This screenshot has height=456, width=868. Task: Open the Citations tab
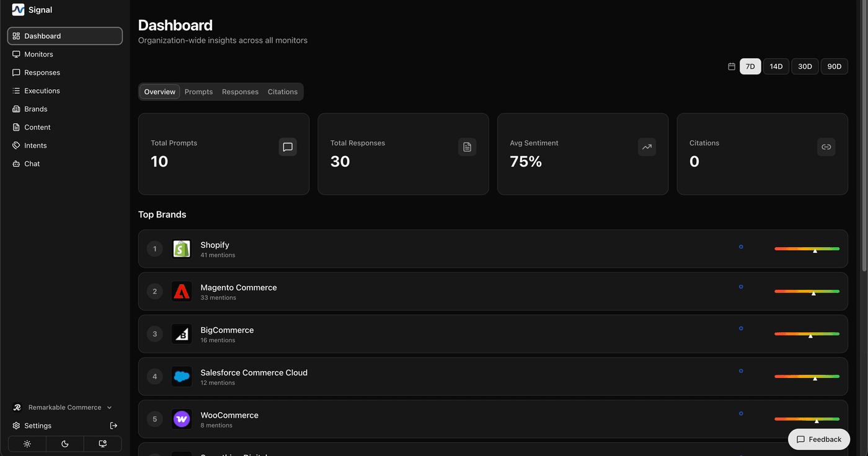point(283,92)
